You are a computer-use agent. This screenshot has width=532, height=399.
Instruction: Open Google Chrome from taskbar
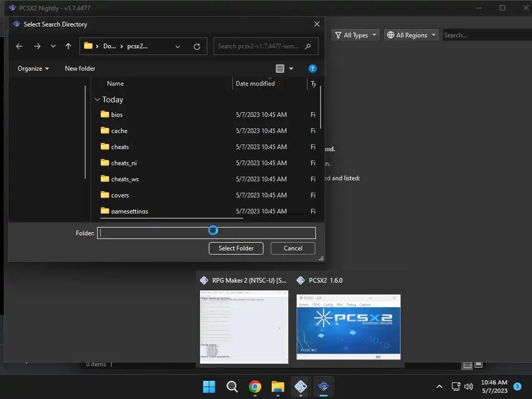pyautogui.click(x=255, y=387)
